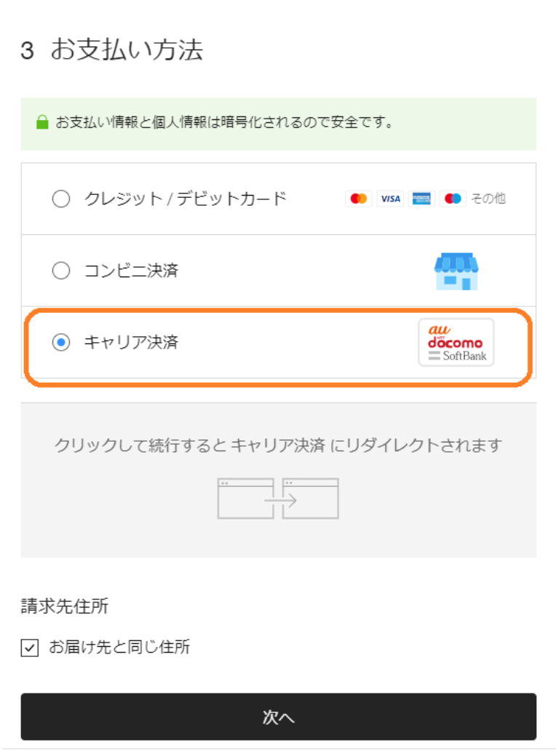This screenshot has width=556, height=756.
Task: Click the Mastercard logo icon
Action: pyautogui.click(x=358, y=199)
